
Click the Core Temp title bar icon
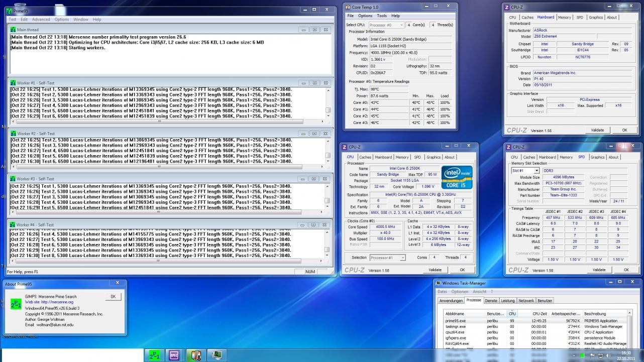[x=349, y=7]
